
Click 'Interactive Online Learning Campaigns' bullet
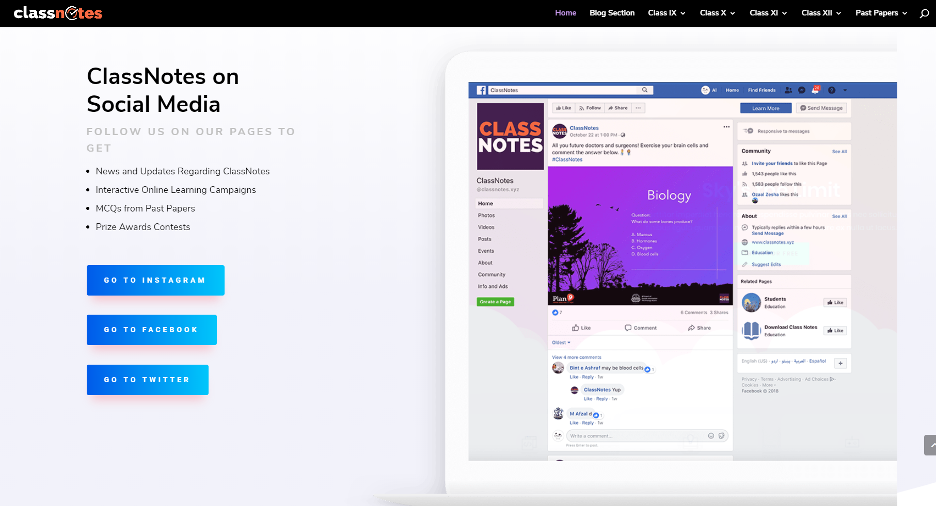176,190
